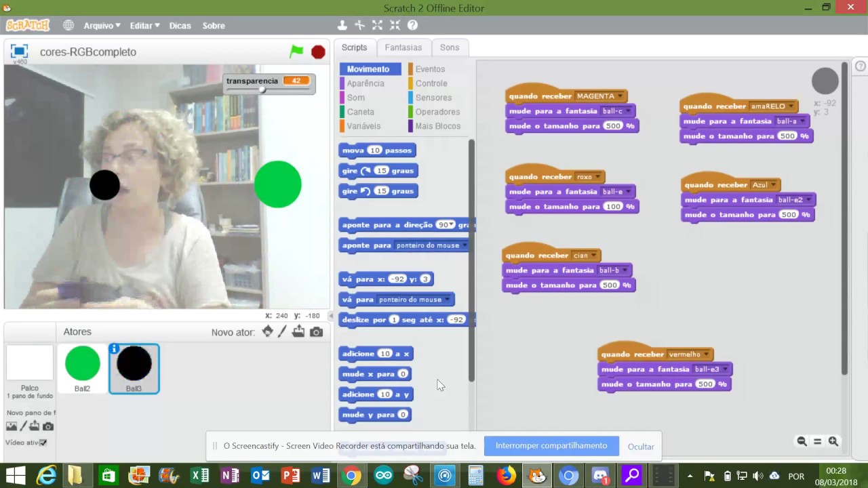Open roxo message dropdown
Image resolution: width=868 pixels, height=488 pixels.
click(x=598, y=177)
